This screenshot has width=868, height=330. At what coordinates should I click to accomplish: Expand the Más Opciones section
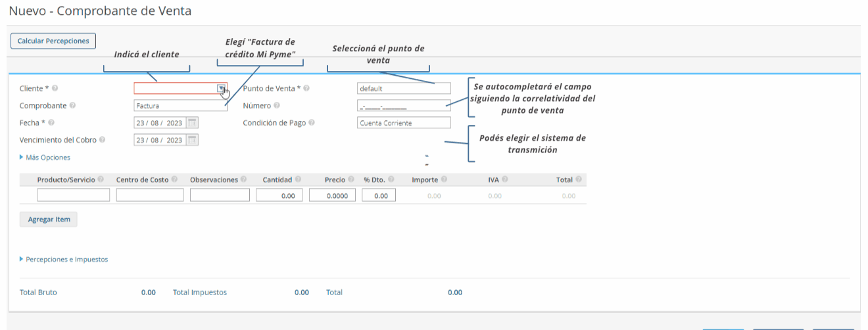click(45, 157)
